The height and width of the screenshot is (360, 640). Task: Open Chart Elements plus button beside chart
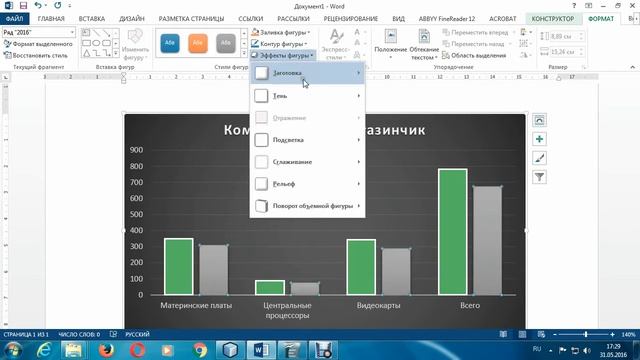tap(539, 139)
